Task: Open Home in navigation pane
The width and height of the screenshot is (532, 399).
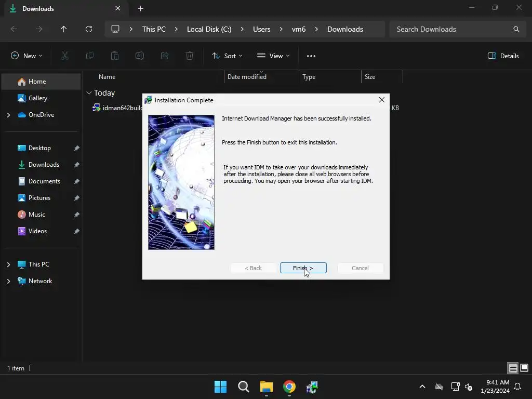Action: [41, 82]
